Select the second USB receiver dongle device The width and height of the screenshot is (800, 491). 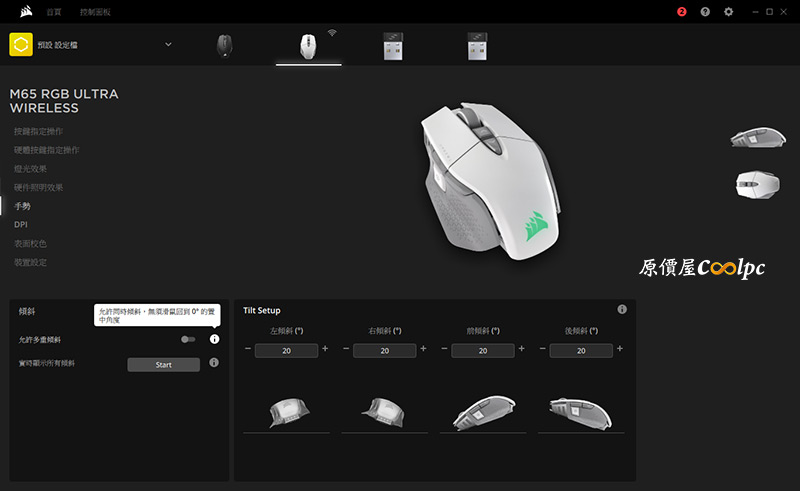pos(477,46)
